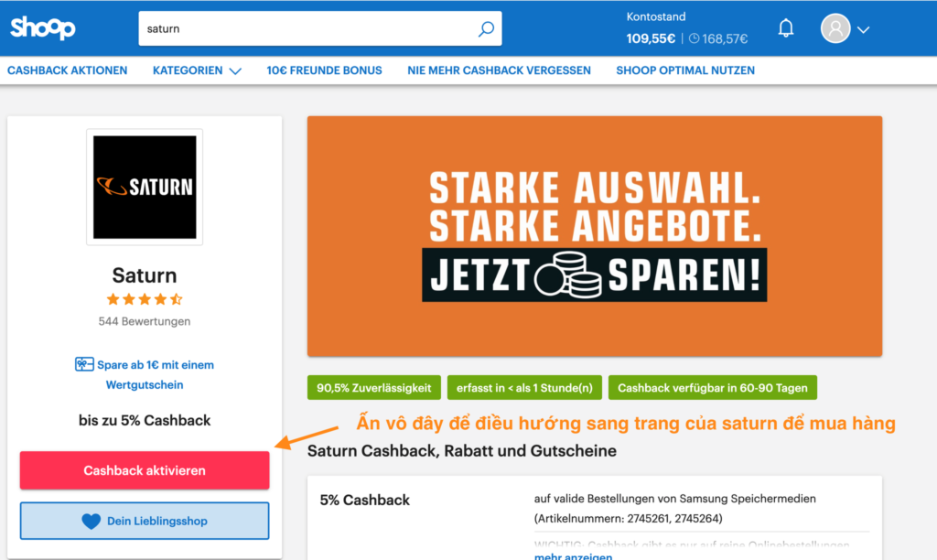This screenshot has width=937, height=560.
Task: Click the 109,55€ account balance
Action: [651, 38]
